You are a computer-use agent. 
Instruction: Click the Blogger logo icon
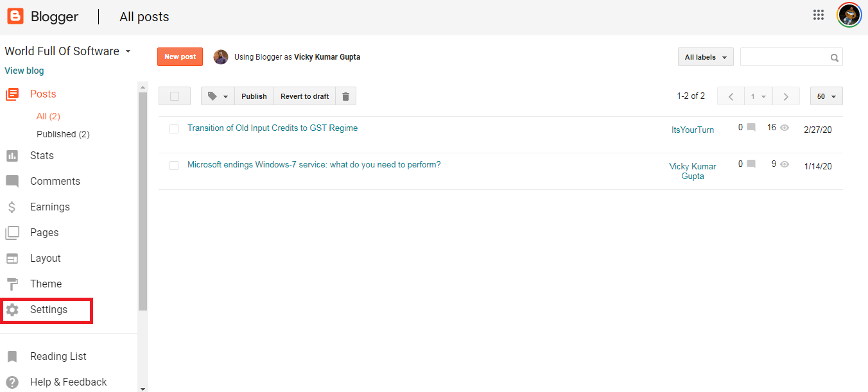coord(15,16)
